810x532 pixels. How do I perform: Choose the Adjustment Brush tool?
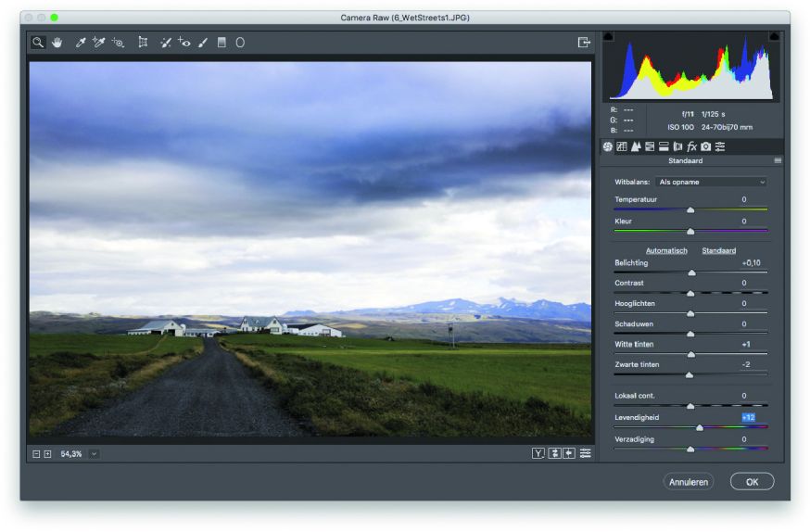203,43
